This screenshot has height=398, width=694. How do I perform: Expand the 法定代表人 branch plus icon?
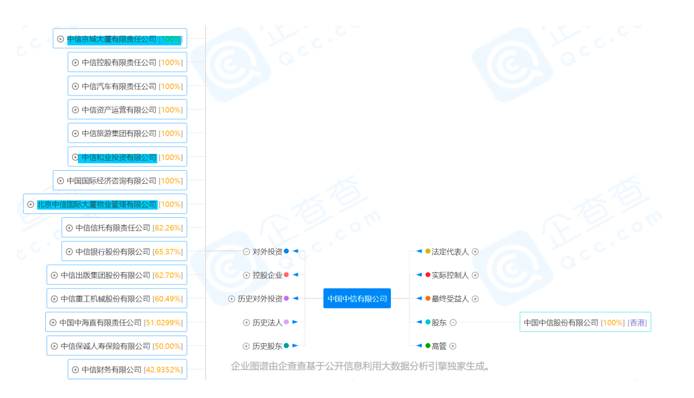point(475,251)
